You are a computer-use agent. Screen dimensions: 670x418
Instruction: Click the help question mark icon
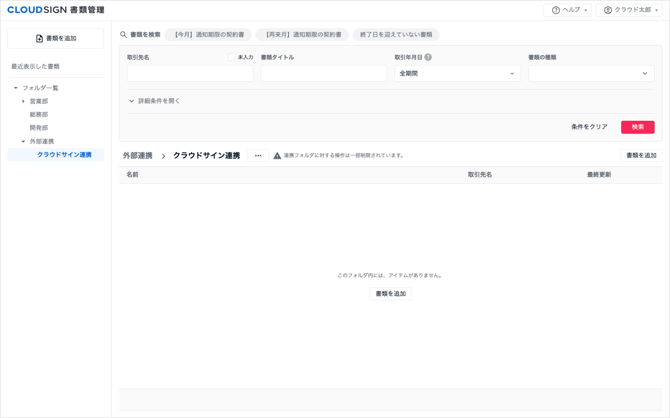pyautogui.click(x=555, y=10)
